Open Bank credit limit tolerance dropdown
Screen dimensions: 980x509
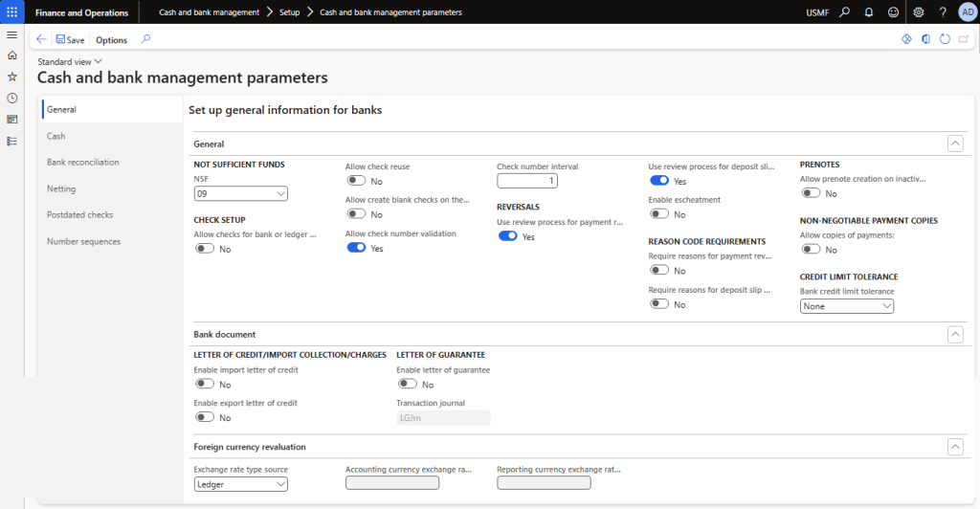click(x=846, y=306)
